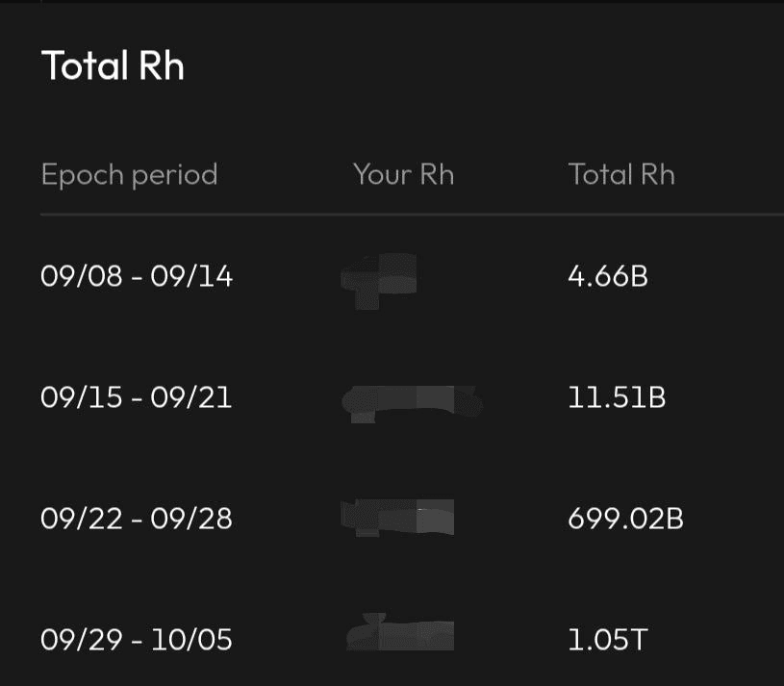Click the 699.02B total Rh value
This screenshot has width=784, height=686.
[625, 519]
